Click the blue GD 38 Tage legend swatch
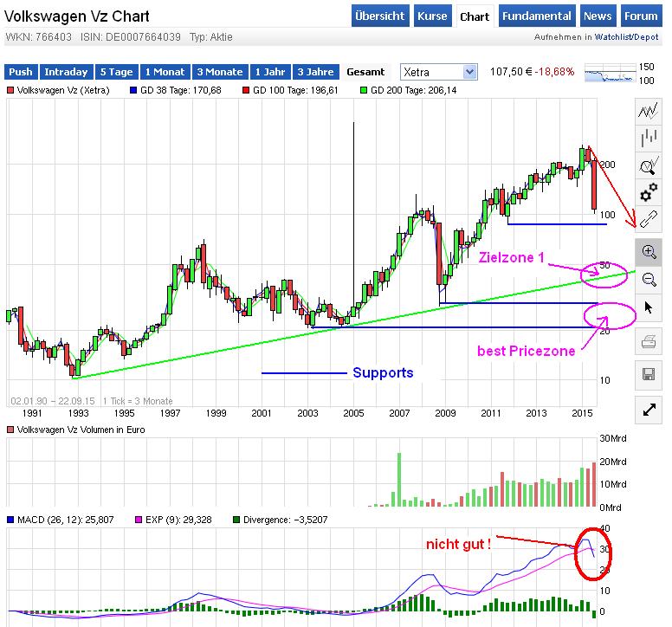This screenshot has height=627, width=672. tap(133, 90)
